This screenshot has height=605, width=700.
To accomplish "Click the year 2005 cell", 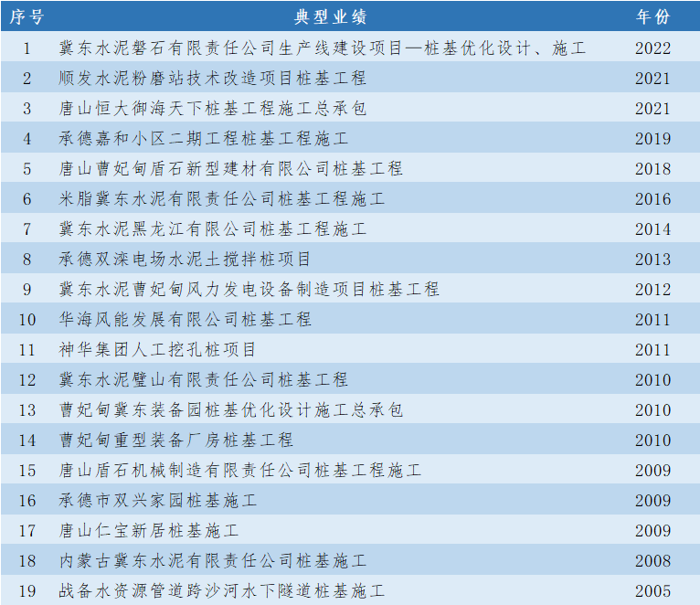I will (x=652, y=590).
